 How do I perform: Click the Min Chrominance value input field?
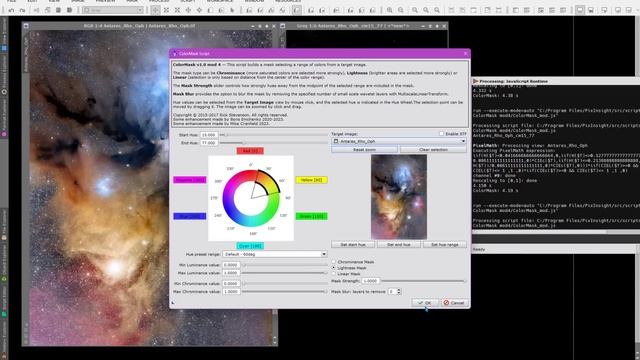231,283
